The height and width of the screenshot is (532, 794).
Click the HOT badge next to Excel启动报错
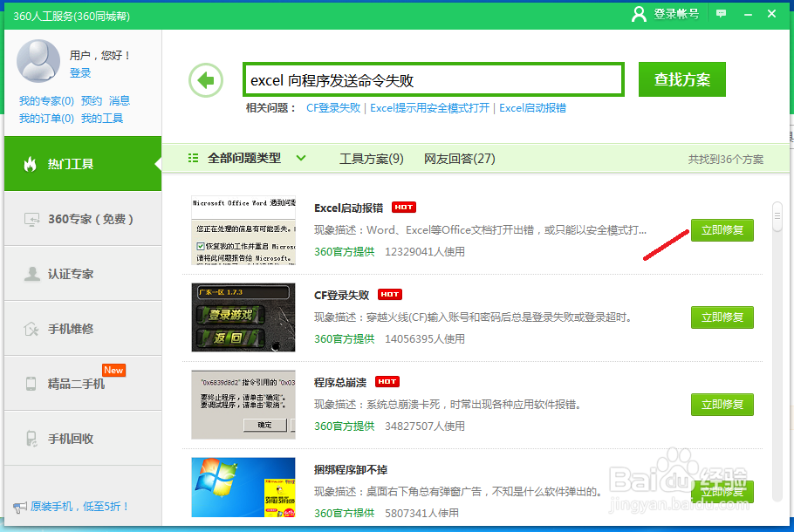point(404,207)
